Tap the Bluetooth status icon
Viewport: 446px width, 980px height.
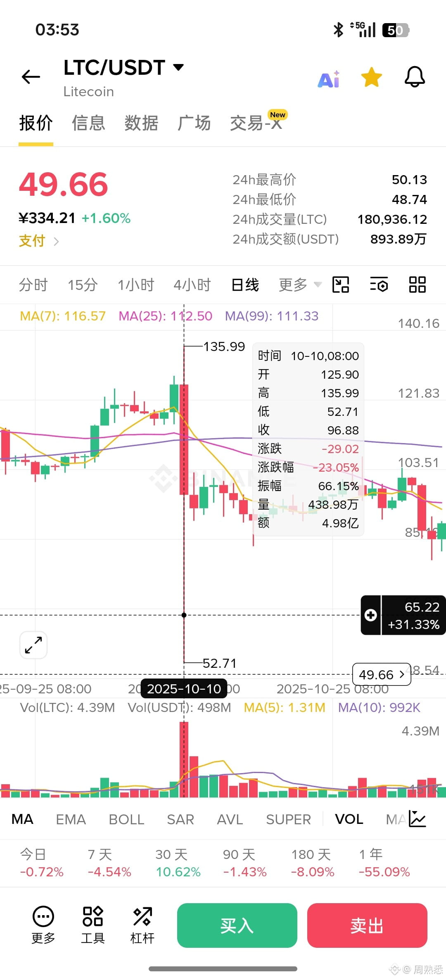(338, 30)
